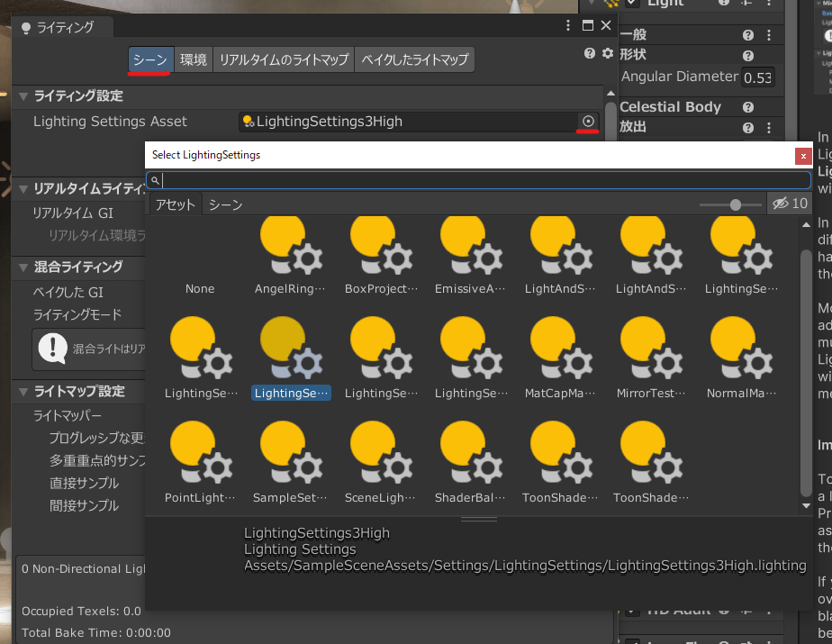Switch to the 環境 tab

tap(193, 60)
